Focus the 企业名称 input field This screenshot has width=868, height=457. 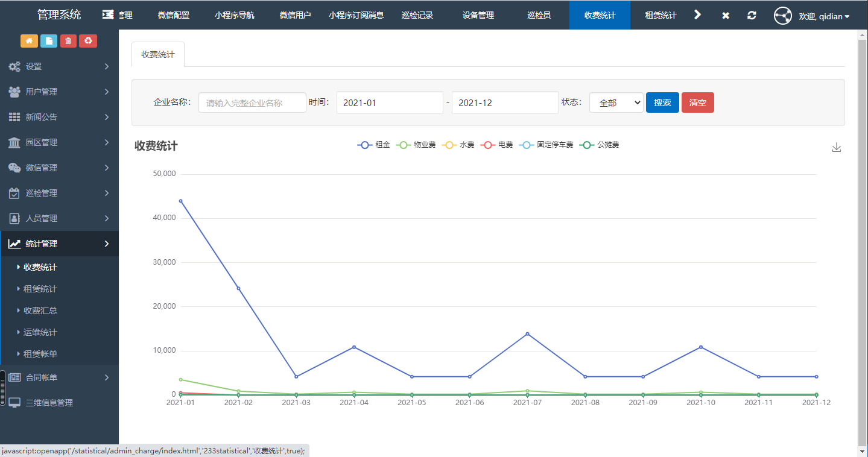pyautogui.click(x=252, y=102)
